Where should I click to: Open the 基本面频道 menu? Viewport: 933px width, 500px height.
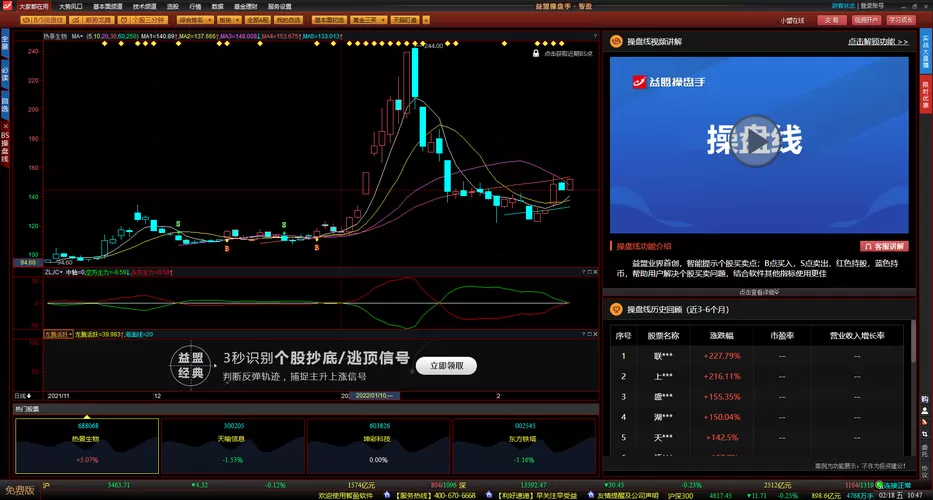pyautogui.click(x=108, y=7)
